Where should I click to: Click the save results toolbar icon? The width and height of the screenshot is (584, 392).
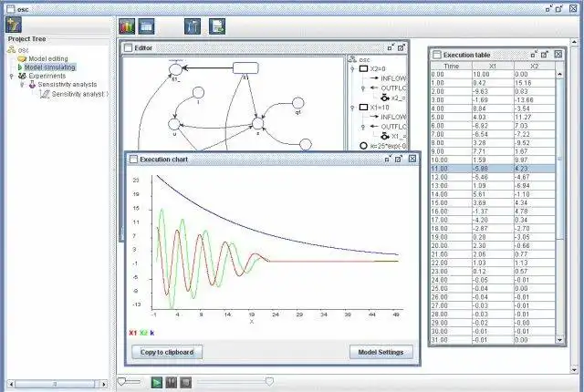217,26
